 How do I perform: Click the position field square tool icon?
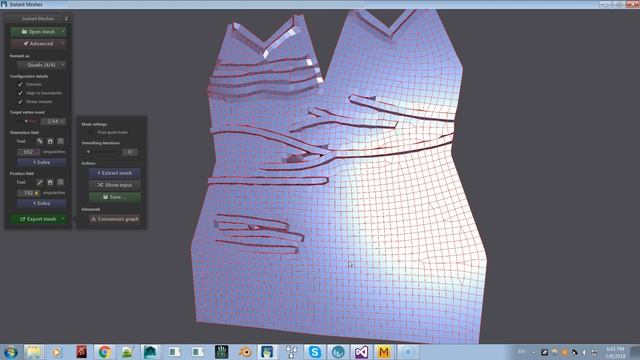pyautogui.click(x=60, y=182)
